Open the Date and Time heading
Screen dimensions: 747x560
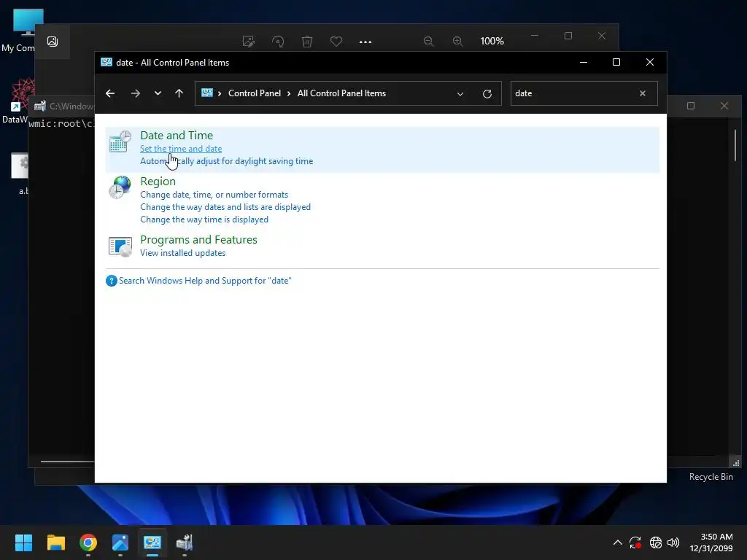177,135
